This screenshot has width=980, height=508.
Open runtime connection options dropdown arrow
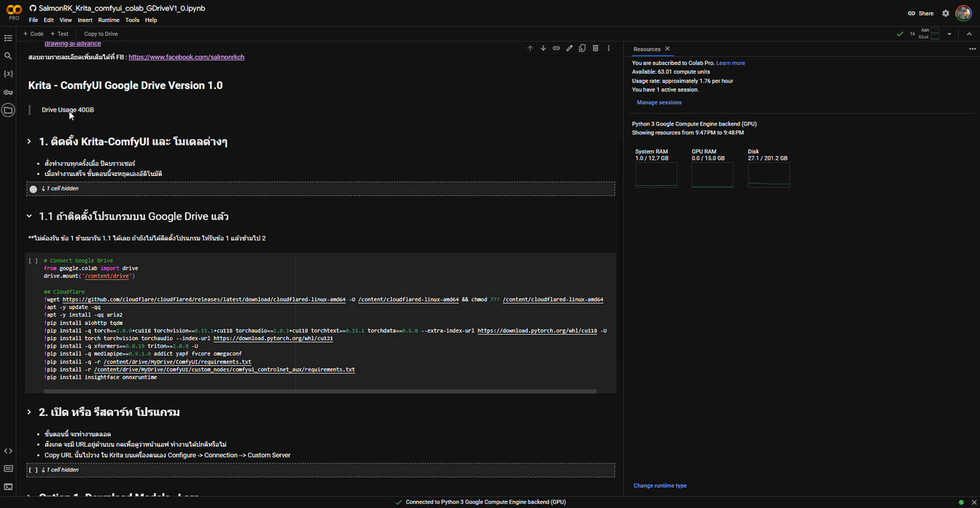click(x=949, y=34)
